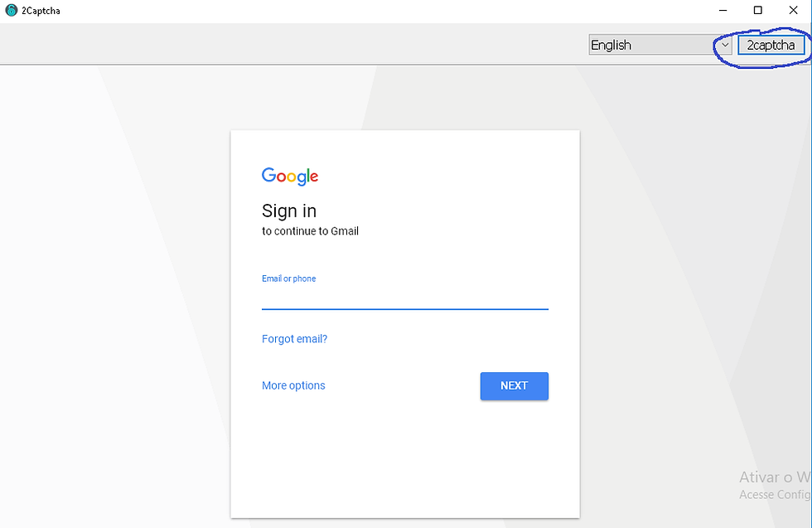Click the 2Captcha app logo icon
Image resolution: width=812 pixels, height=528 pixels.
(11, 11)
